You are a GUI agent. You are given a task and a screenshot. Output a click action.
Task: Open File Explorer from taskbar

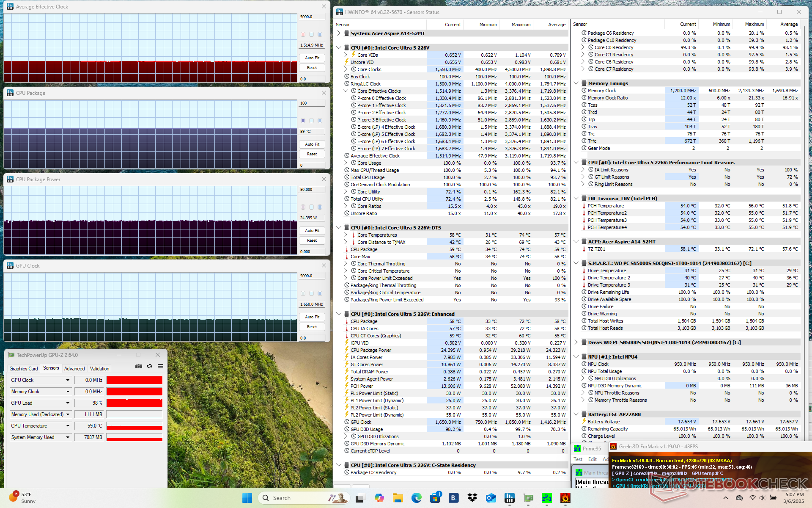click(398, 498)
